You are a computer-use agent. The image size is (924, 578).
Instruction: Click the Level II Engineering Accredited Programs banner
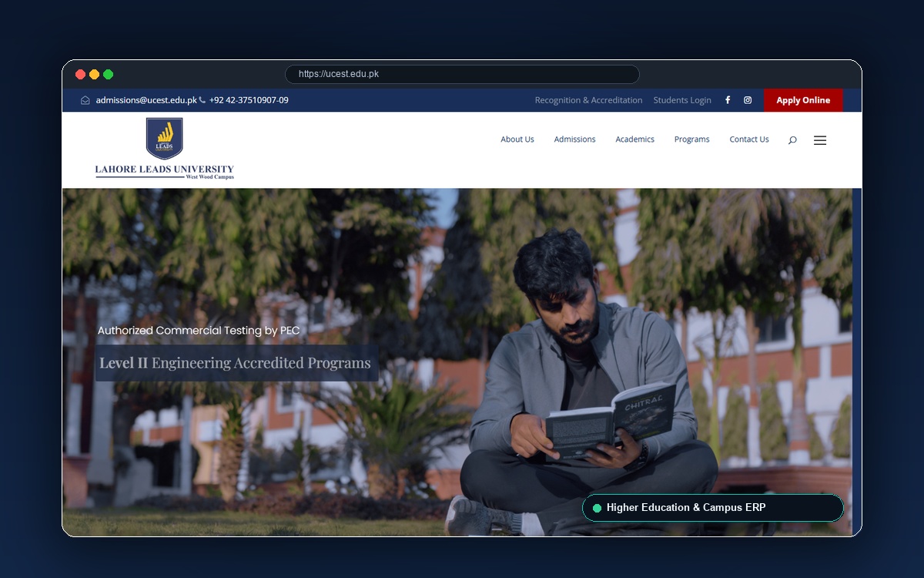236,363
